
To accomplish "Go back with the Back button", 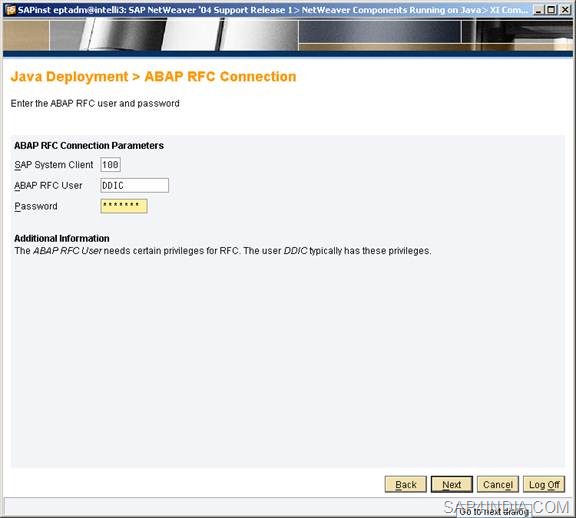I will (x=406, y=485).
